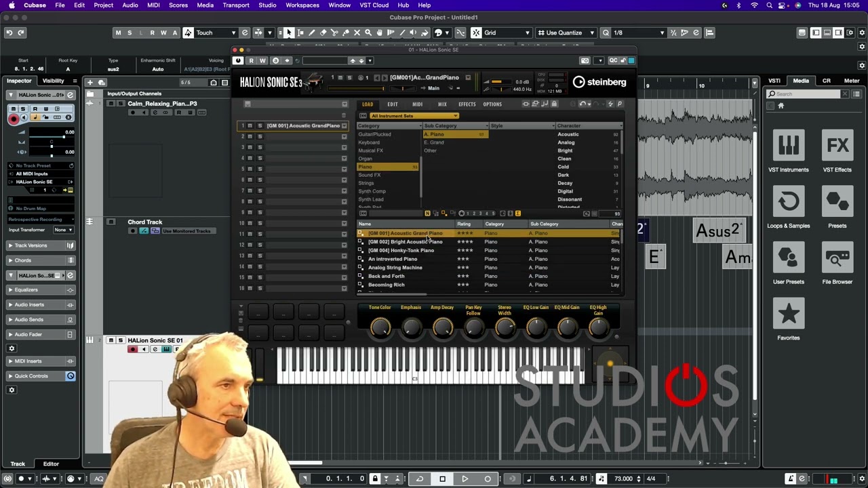Expand the Track Versions inspector section
868x488 pixels.
(x=41, y=245)
